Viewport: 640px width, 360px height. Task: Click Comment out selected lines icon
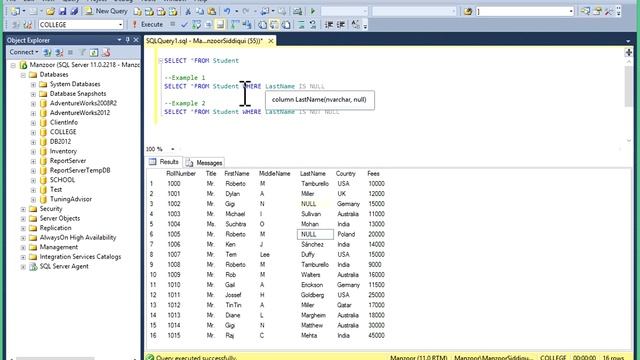click(301, 25)
